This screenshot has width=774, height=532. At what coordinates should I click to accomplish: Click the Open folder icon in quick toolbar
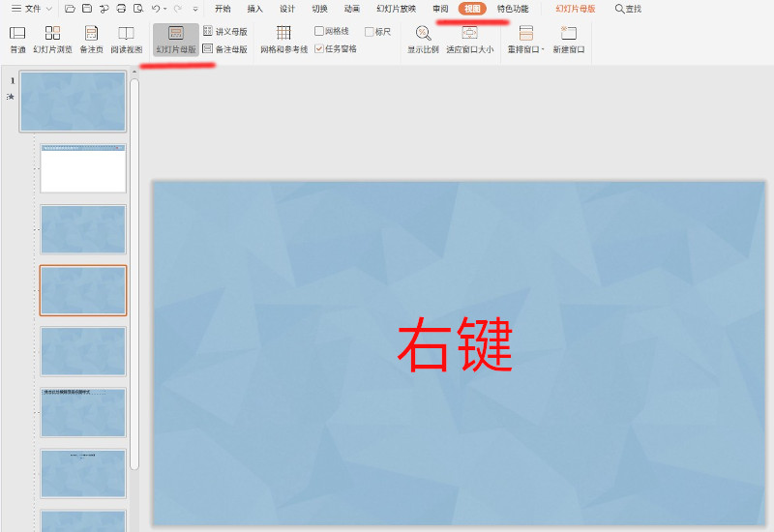point(70,9)
